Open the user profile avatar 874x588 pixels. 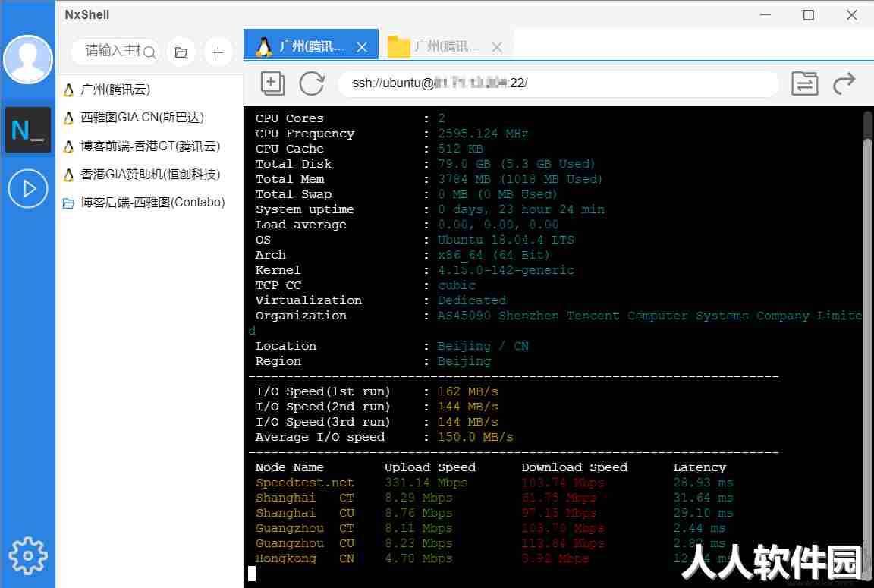[28, 60]
